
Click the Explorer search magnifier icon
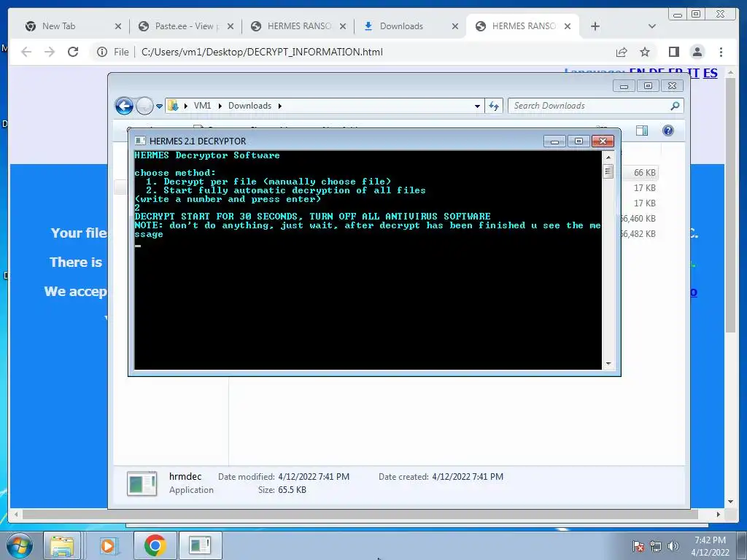coord(675,106)
